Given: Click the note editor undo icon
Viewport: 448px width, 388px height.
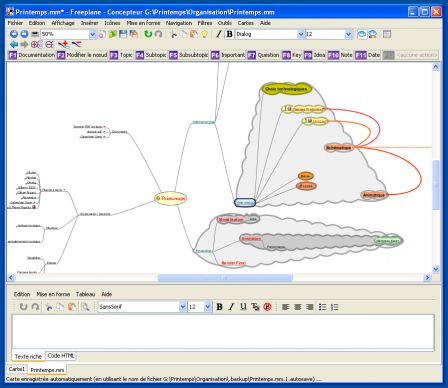Looking at the screenshot, I should point(23,307).
